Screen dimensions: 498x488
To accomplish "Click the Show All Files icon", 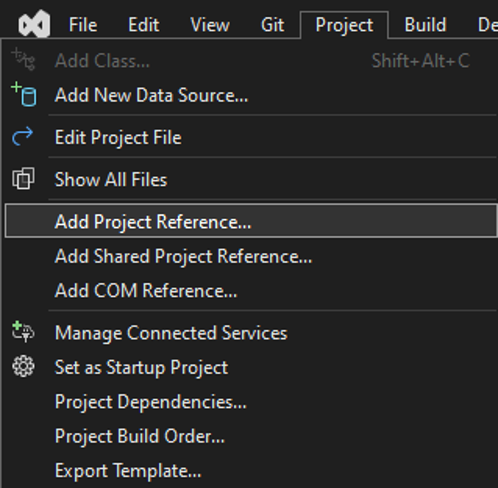I will tap(23, 179).
